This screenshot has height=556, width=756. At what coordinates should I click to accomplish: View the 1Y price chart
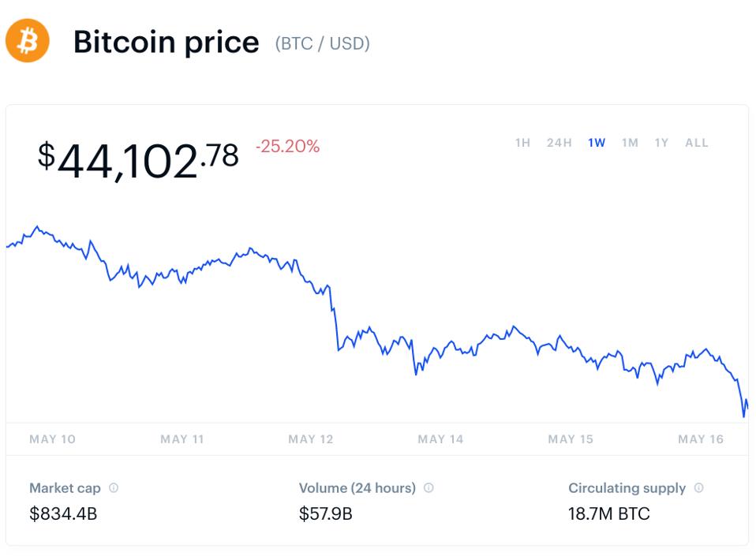[x=661, y=143]
